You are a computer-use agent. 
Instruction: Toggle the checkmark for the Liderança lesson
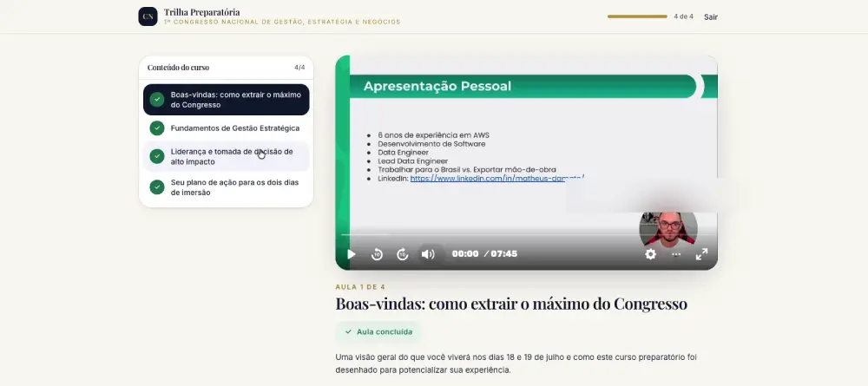(x=157, y=156)
